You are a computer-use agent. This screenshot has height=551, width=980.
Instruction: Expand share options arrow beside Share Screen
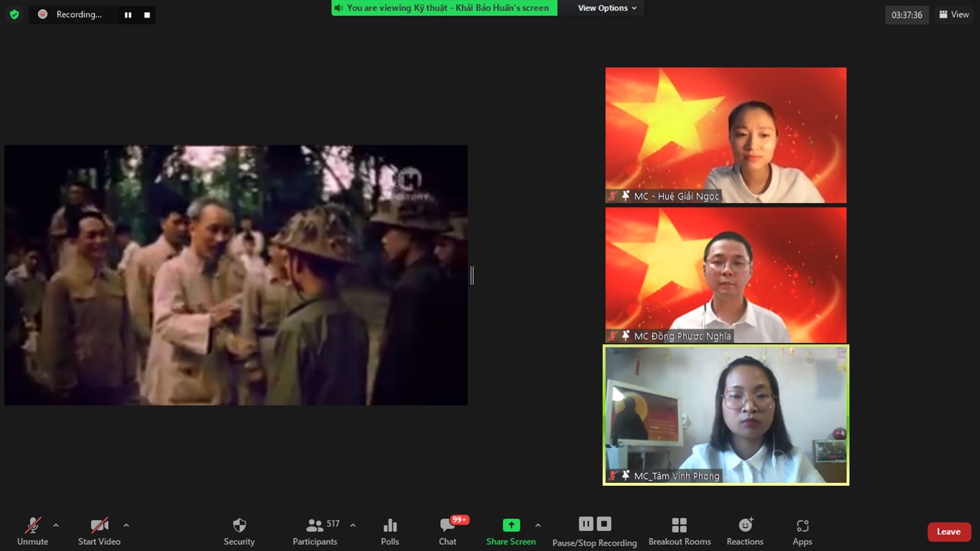pos(537,526)
